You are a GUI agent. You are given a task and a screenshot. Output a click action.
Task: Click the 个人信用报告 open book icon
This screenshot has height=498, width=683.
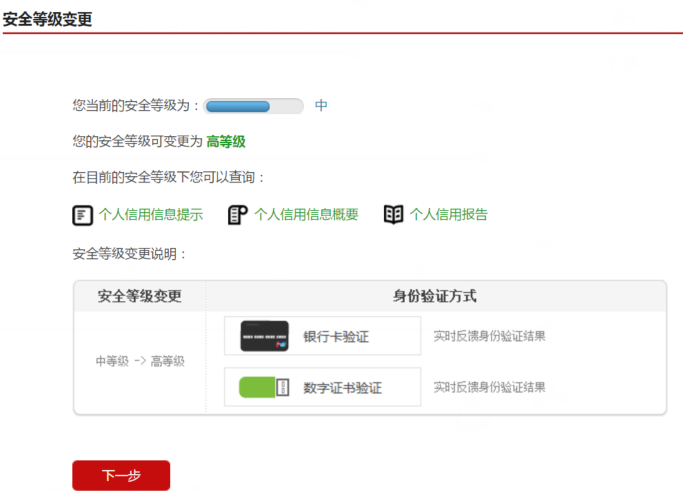[393, 215]
